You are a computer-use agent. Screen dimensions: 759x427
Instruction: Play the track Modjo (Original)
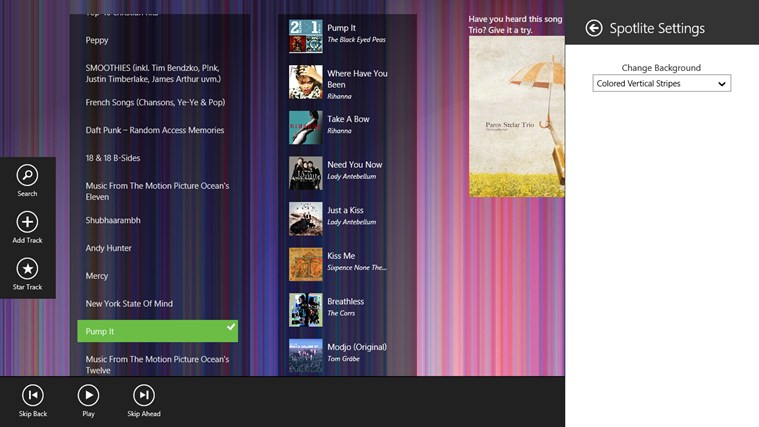(357, 347)
